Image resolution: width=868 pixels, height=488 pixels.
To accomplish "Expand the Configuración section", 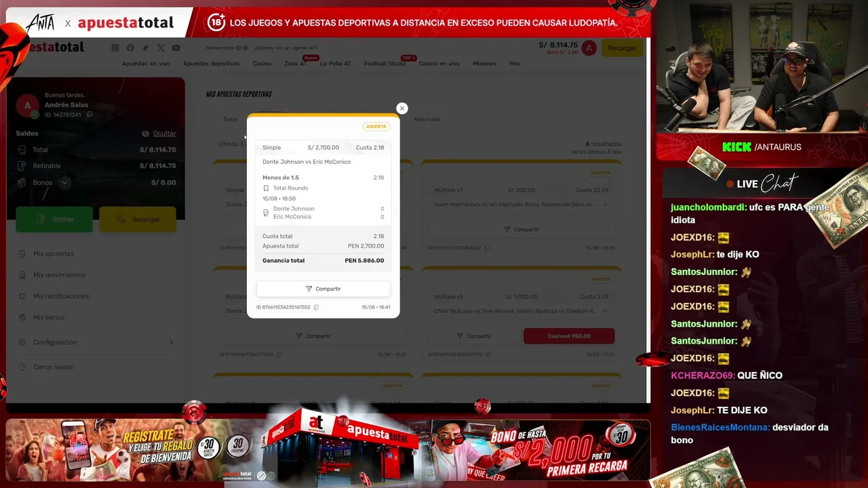I will (x=96, y=342).
